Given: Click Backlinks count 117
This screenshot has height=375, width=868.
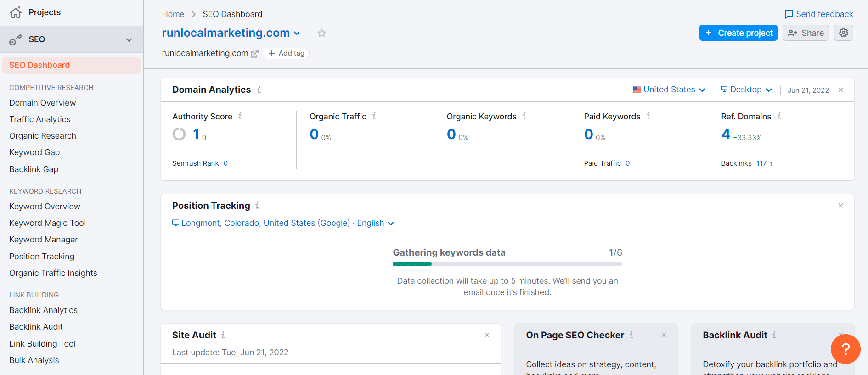Looking at the screenshot, I should click(x=761, y=163).
